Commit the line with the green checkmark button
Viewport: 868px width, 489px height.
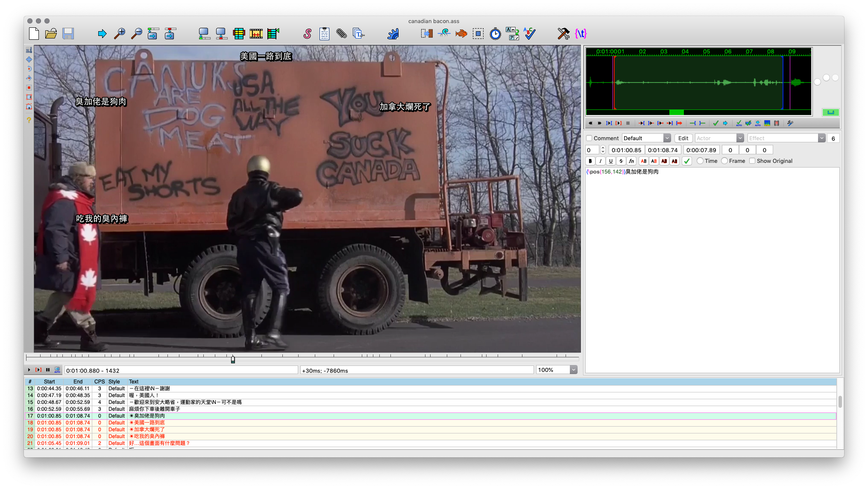tap(687, 161)
